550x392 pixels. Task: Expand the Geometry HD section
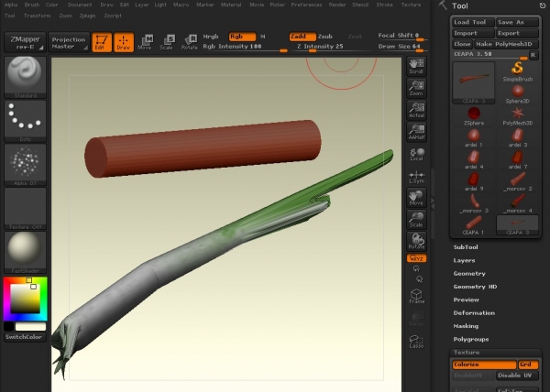point(475,287)
